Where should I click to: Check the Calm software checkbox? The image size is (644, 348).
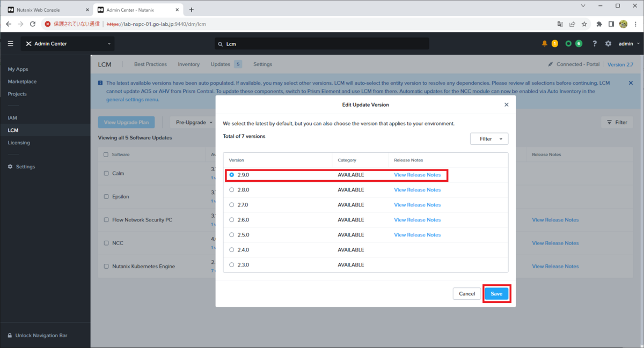tap(106, 173)
